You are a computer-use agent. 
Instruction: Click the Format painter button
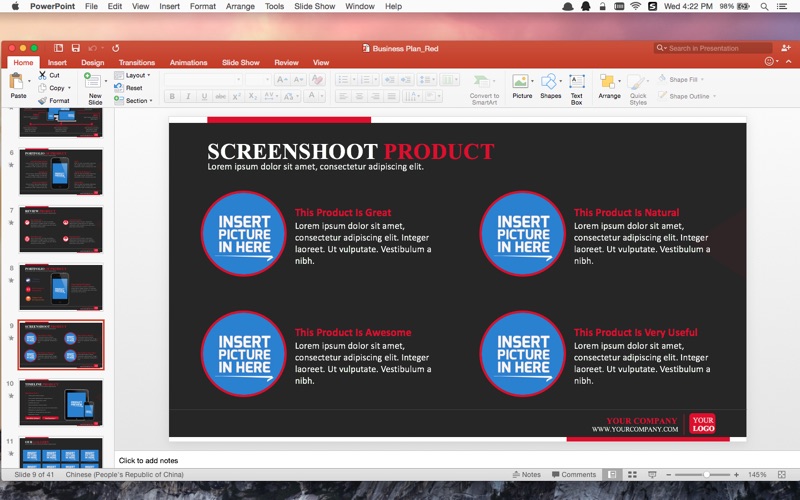tap(54, 101)
